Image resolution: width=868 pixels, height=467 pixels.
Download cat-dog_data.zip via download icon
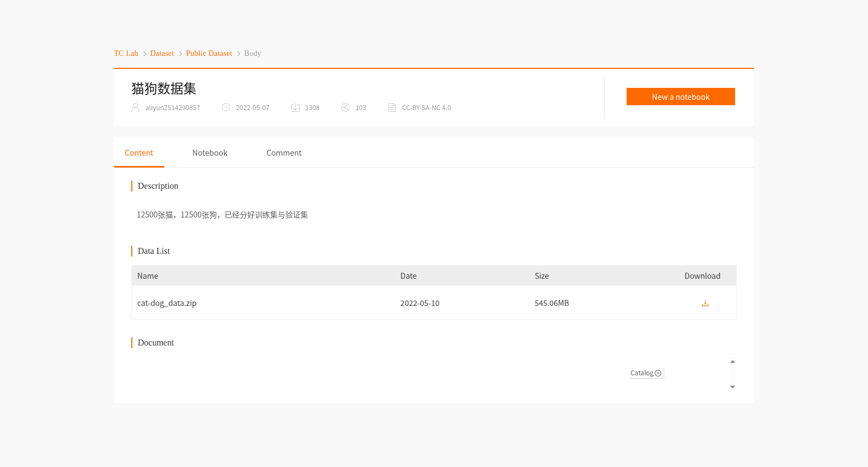click(705, 303)
